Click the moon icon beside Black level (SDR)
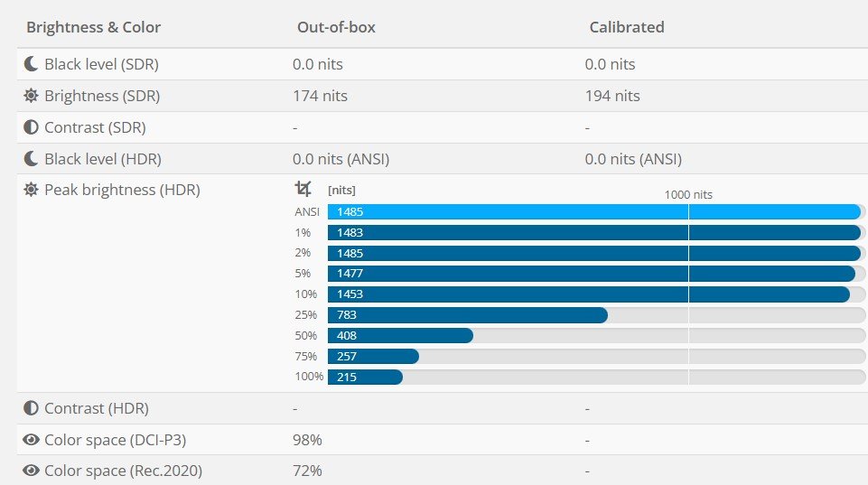Screen dimensions: 868x485 click(x=32, y=64)
